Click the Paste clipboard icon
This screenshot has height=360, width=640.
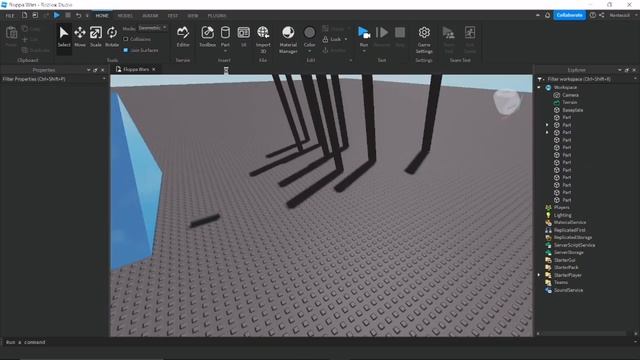pos(11,33)
